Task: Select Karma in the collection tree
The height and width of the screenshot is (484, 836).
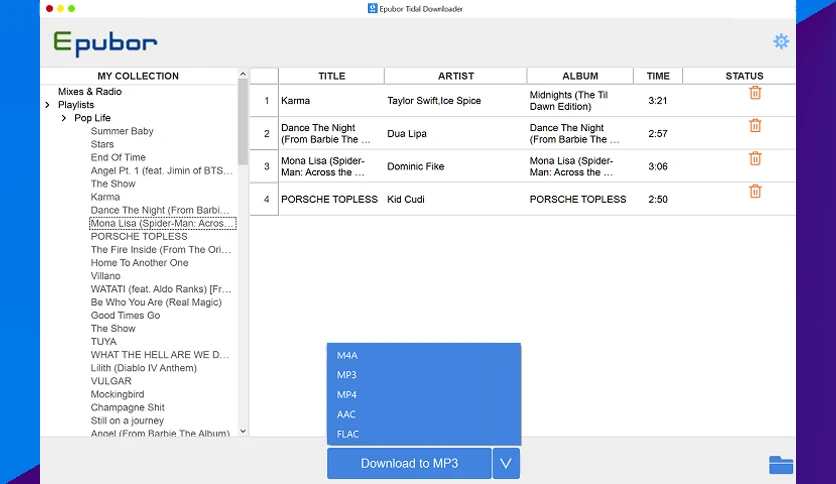Action: [x=105, y=197]
